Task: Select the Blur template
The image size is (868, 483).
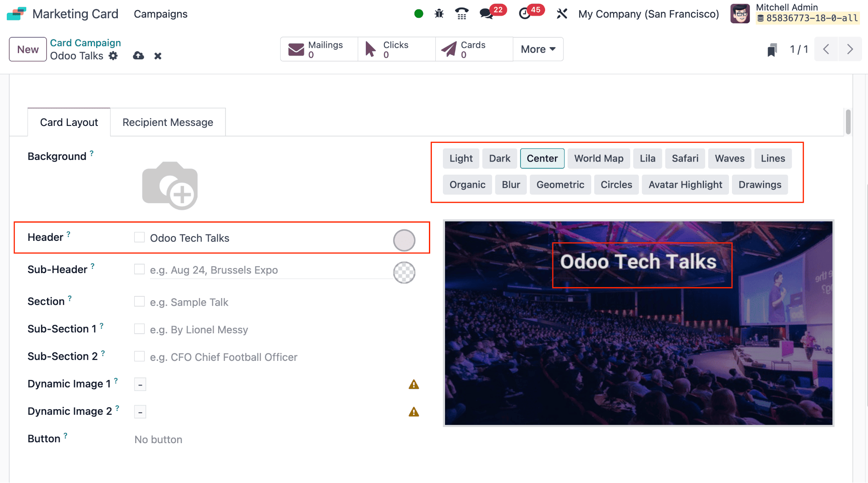Action: 511,185
